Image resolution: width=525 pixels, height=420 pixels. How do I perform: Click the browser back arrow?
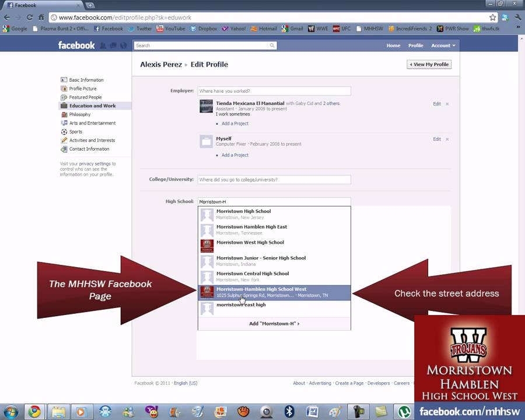coord(6,17)
